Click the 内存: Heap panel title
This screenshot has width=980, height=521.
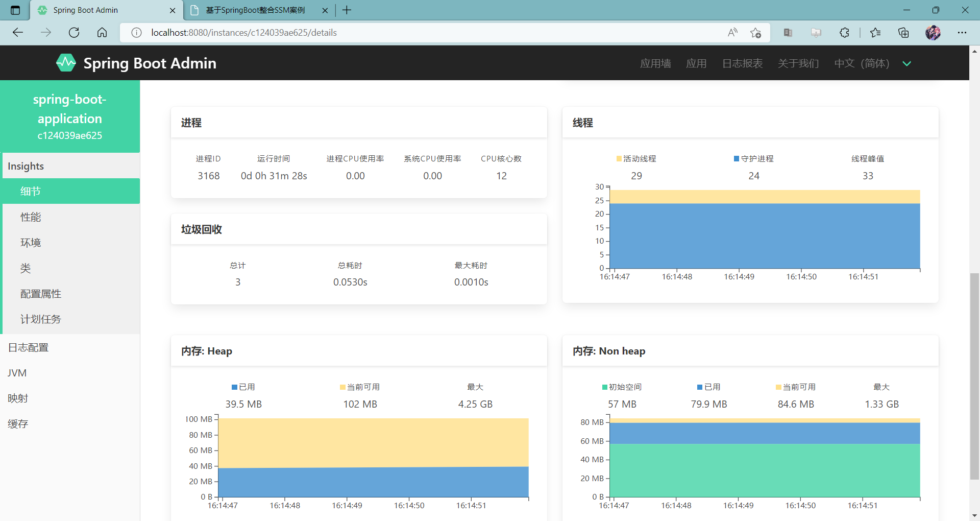[207, 351]
